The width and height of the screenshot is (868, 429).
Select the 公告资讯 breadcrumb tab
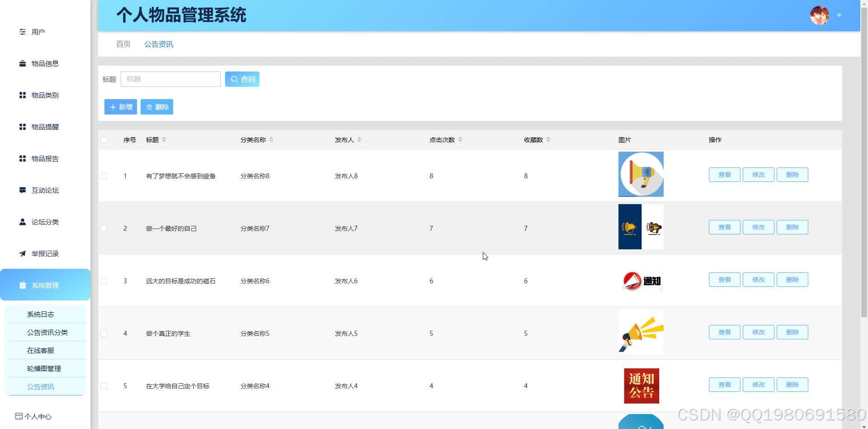click(x=159, y=44)
